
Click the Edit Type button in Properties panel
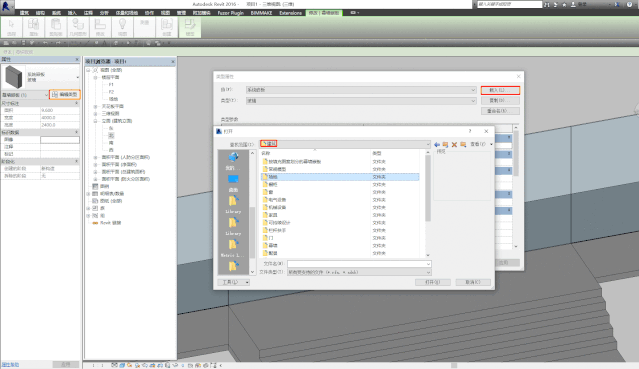tap(65, 95)
